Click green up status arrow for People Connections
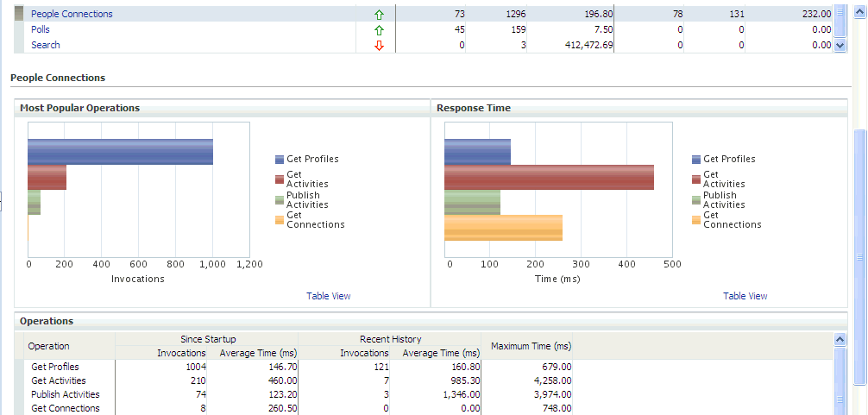The width and height of the screenshot is (868, 415). coord(379,15)
